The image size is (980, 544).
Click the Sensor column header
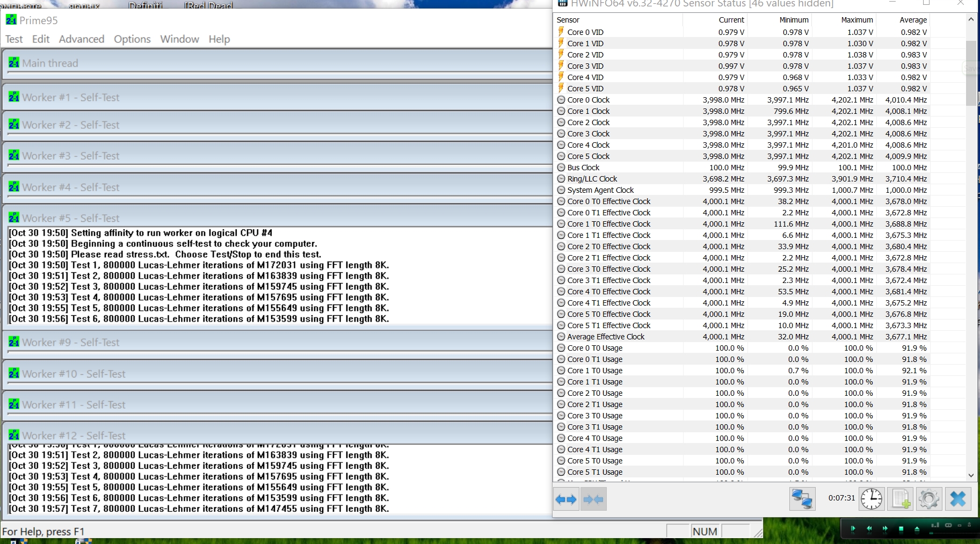coord(618,20)
